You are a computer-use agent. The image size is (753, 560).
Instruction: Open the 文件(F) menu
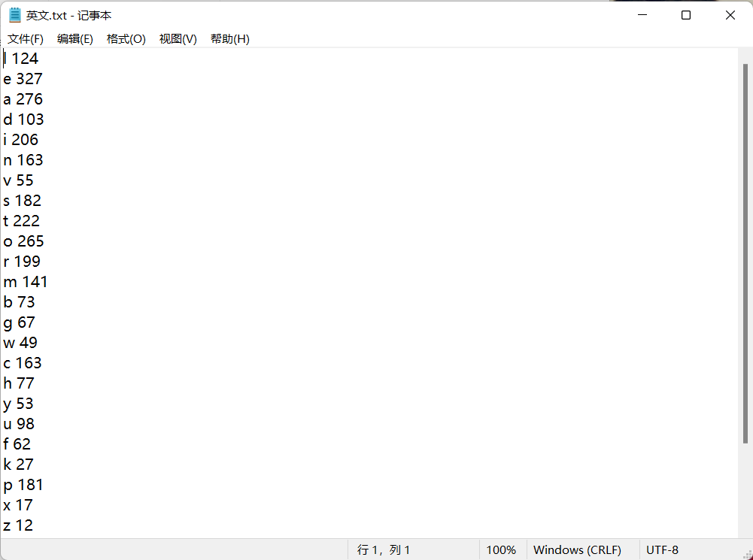[25, 38]
